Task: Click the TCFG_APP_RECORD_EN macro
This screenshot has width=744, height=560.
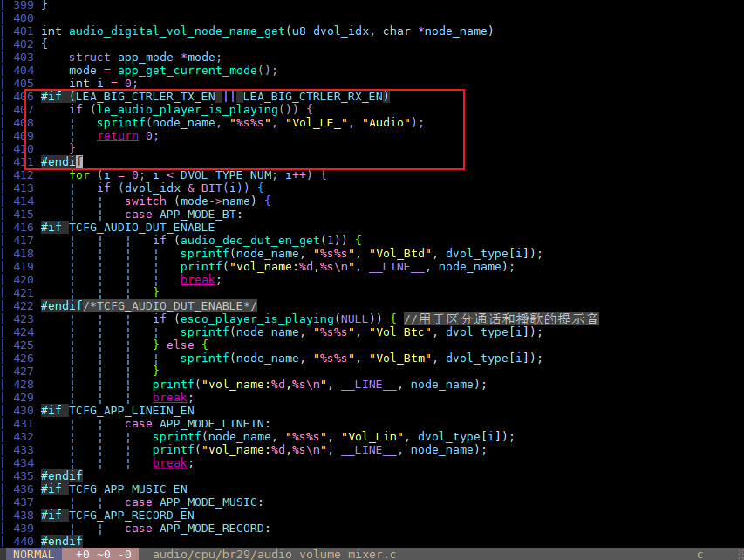Action: pyautogui.click(x=132, y=516)
